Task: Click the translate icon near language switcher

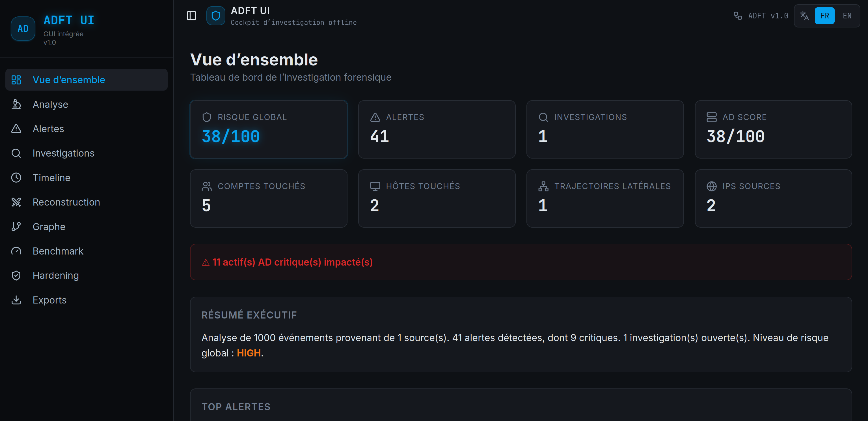Action: [805, 15]
